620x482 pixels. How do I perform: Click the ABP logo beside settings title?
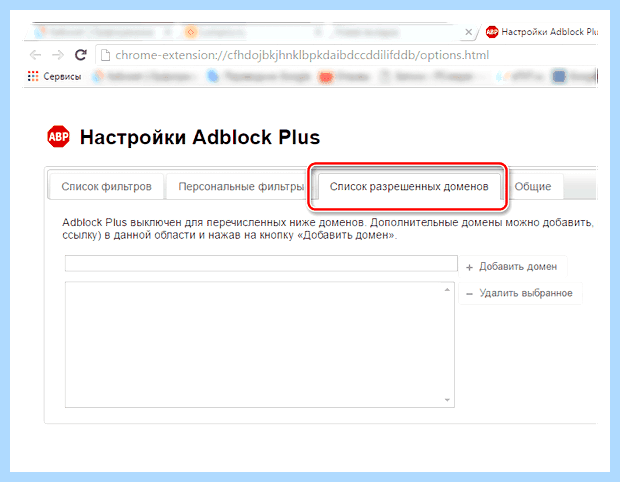click(59, 136)
